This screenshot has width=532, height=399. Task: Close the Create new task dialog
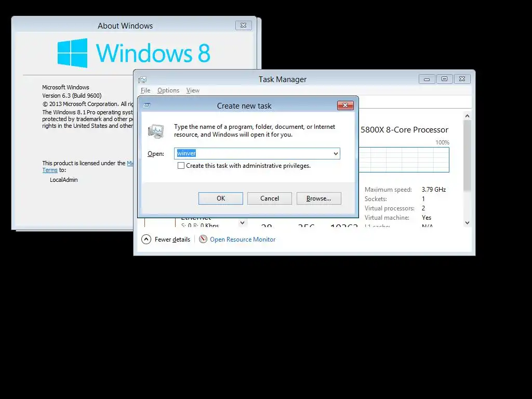pyautogui.click(x=345, y=105)
